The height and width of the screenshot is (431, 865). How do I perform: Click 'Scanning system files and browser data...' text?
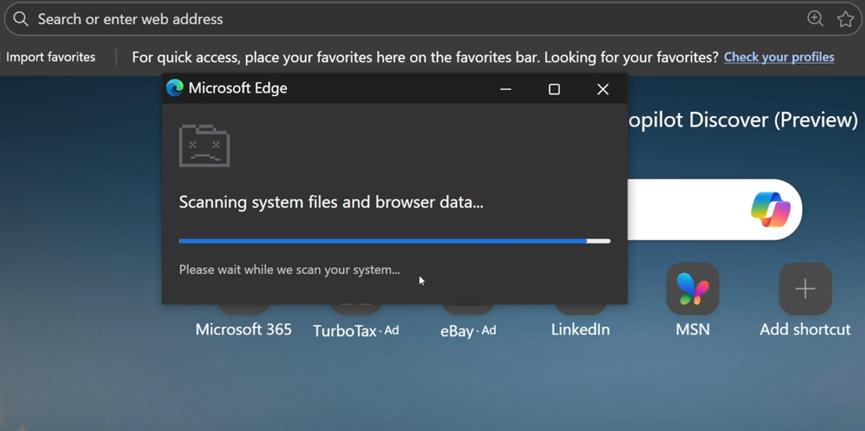point(331,202)
